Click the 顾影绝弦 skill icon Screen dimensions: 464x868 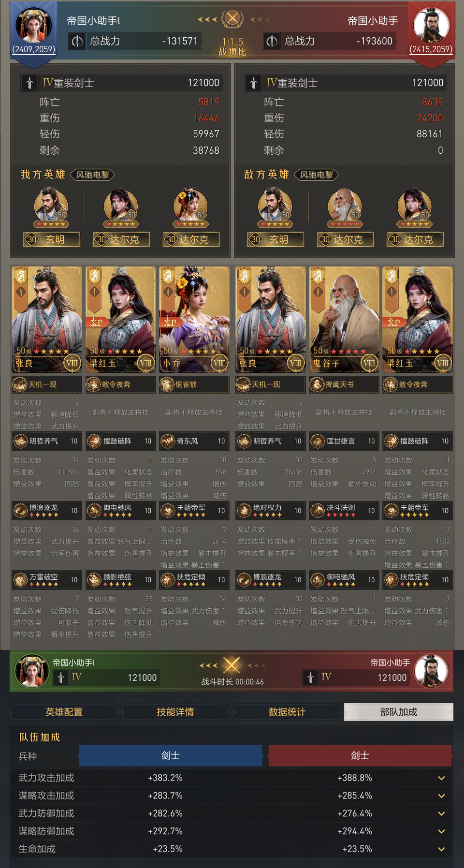tap(94, 579)
